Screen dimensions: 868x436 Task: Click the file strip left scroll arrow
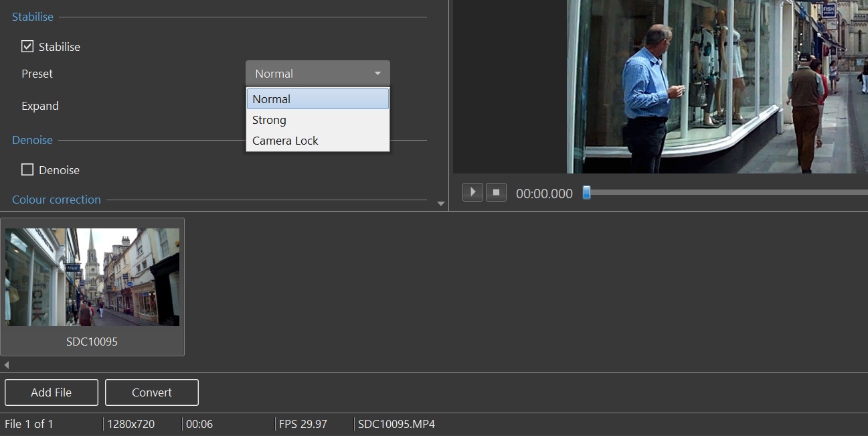7,365
